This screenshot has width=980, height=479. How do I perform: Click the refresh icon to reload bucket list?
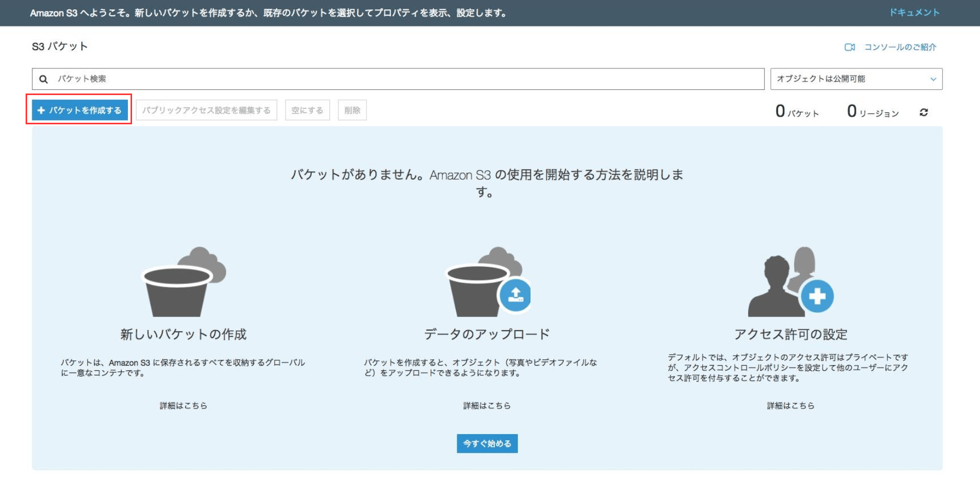pyautogui.click(x=923, y=111)
